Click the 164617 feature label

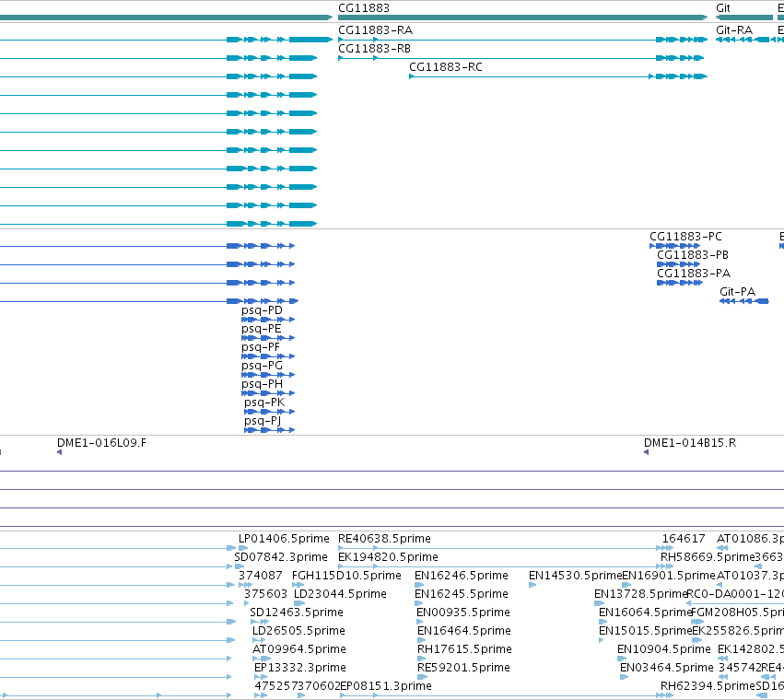684,539
